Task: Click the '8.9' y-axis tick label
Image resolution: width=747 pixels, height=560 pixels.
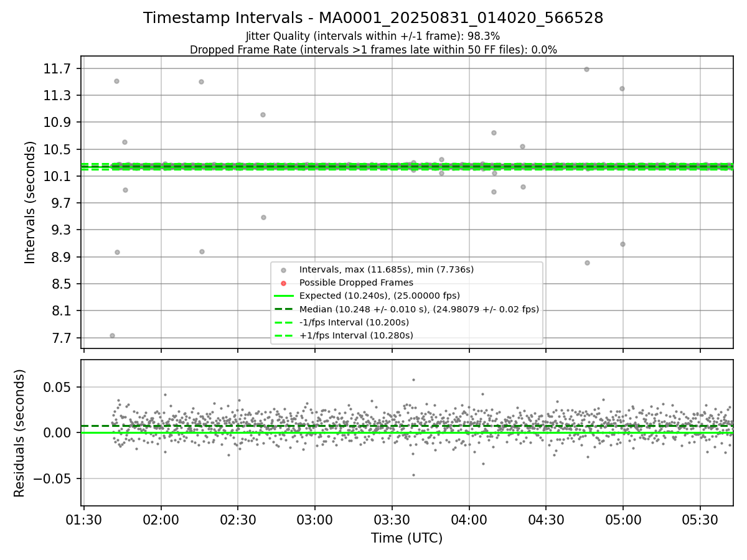Action: (60, 257)
